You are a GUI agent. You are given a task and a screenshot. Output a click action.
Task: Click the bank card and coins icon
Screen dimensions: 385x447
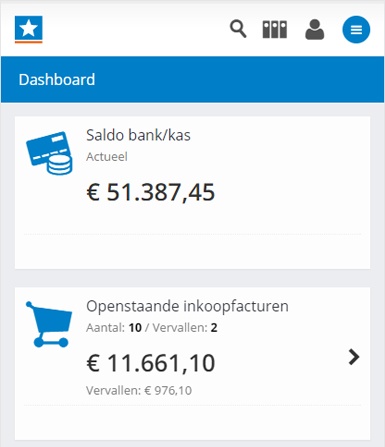49,153
